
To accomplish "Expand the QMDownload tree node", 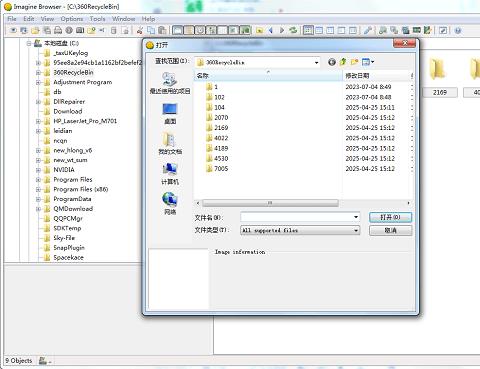I will pyautogui.click(x=38, y=209).
